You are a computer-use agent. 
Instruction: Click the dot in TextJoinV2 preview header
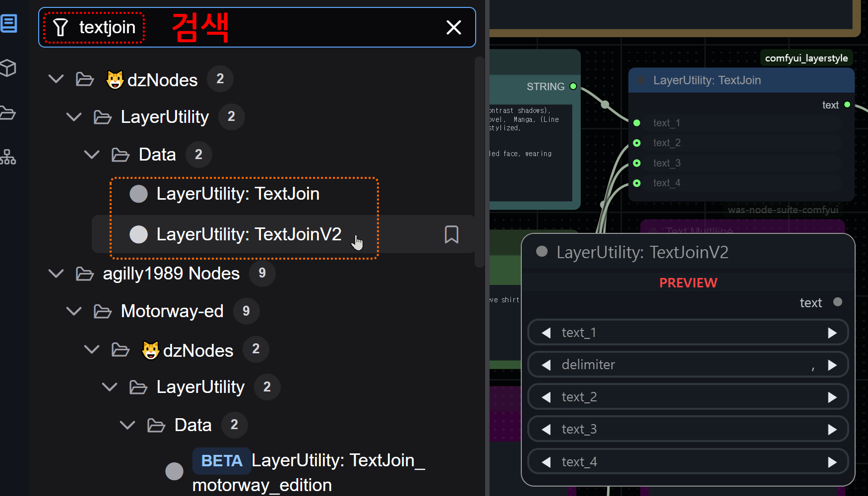point(542,252)
